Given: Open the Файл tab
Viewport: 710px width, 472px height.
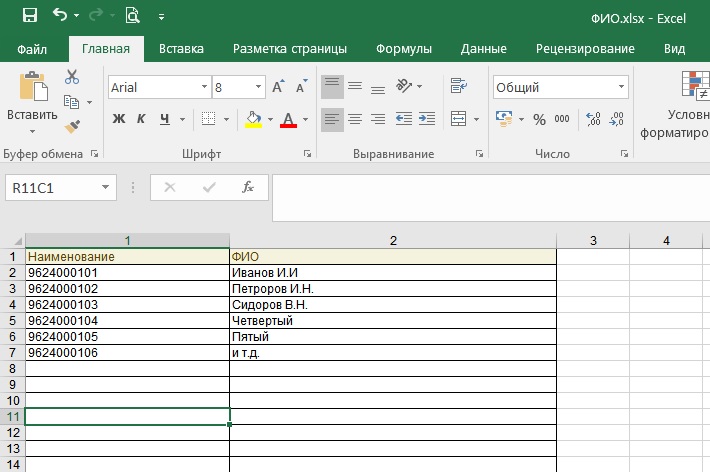Looking at the screenshot, I should (32, 49).
